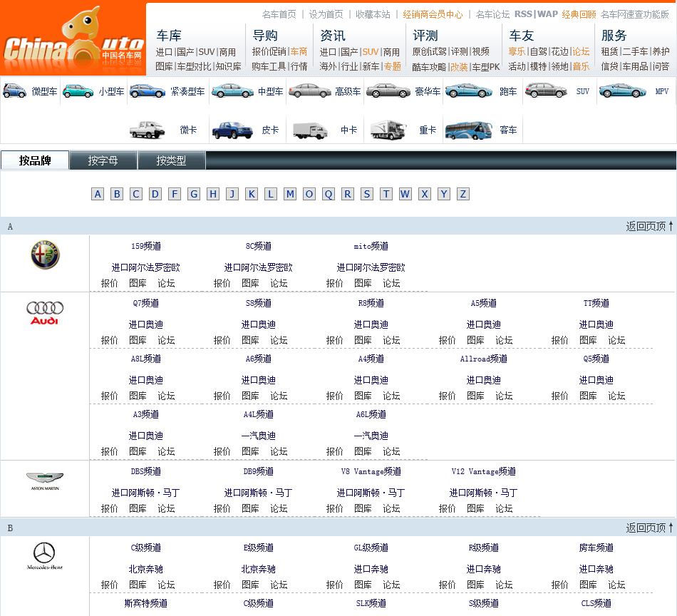Open the Q7频道 link
This screenshot has height=616, width=677.
coord(146,303)
